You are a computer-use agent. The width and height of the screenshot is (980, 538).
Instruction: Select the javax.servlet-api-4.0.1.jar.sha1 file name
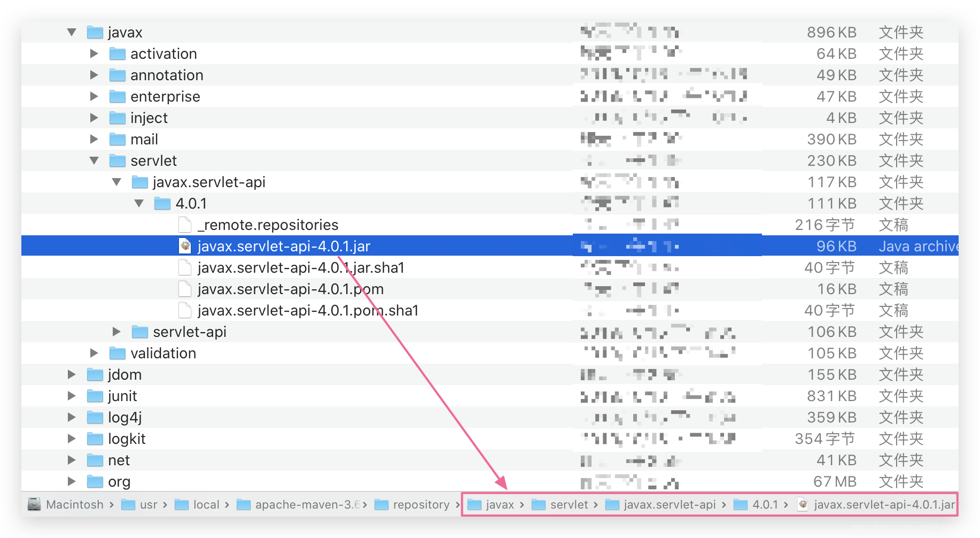pos(301,268)
